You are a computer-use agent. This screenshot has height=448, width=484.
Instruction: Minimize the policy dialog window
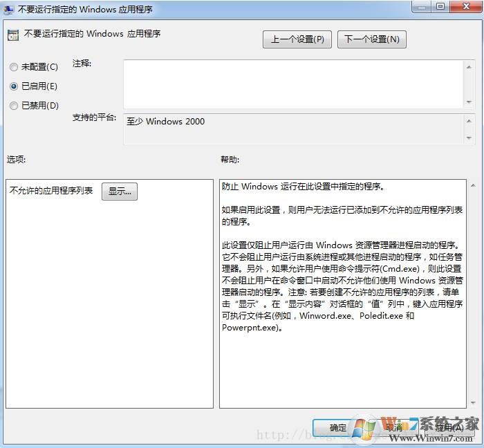(x=422, y=7)
